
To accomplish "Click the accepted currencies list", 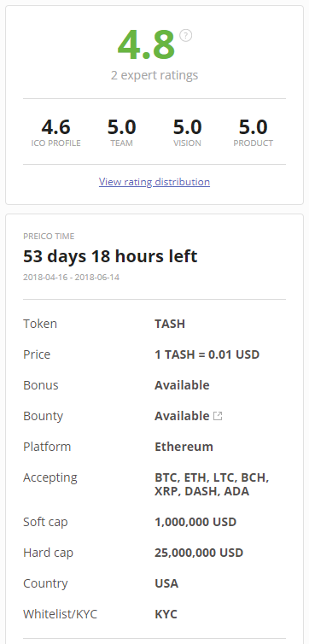I will 212,484.
